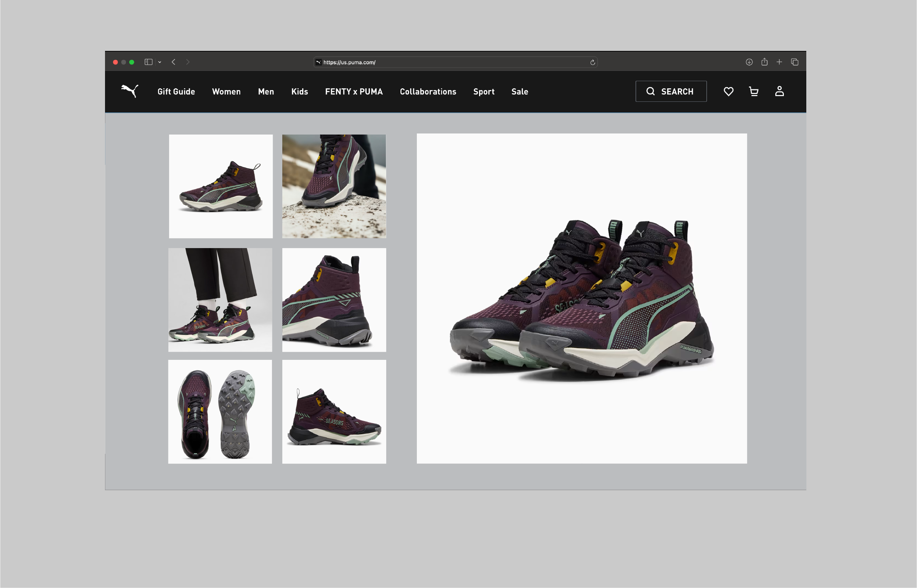Open the Sale menu
The height and width of the screenshot is (588, 917).
(x=520, y=91)
